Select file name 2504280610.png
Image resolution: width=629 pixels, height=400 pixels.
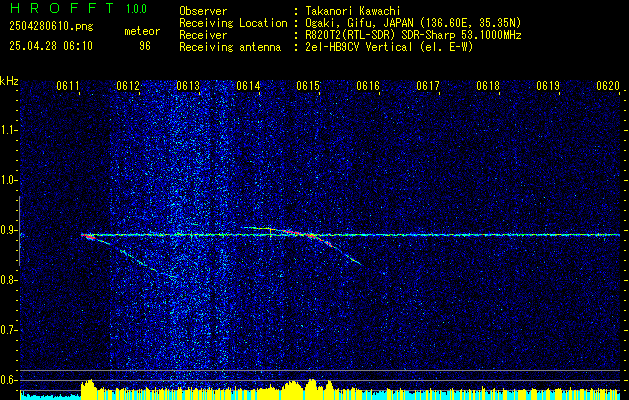pos(51,27)
